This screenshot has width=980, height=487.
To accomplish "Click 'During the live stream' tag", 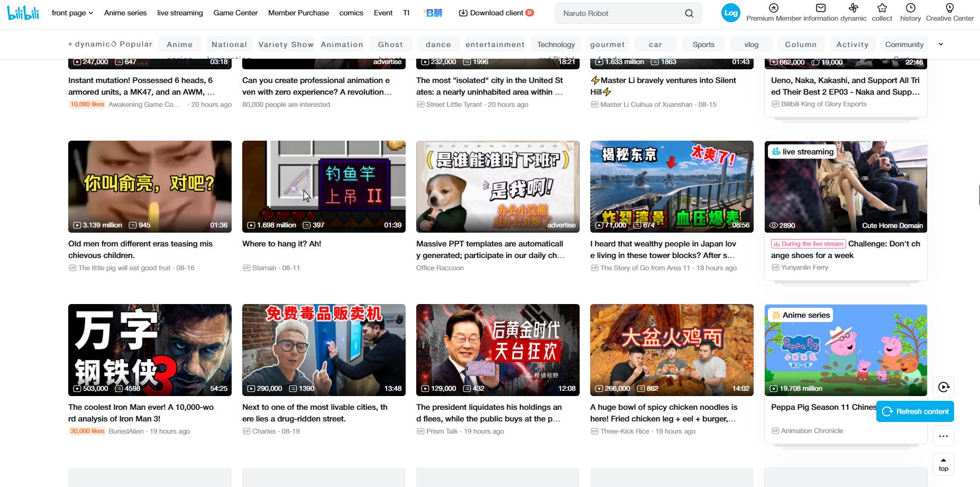I will 809,244.
